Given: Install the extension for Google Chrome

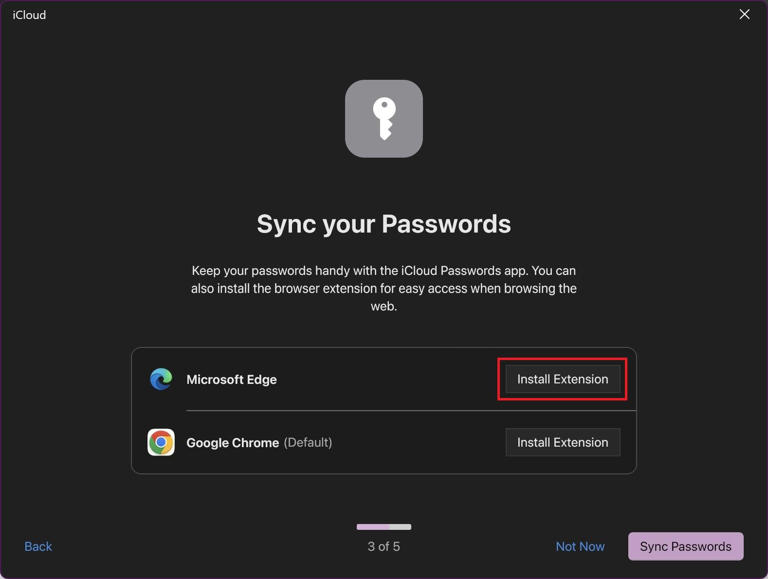Looking at the screenshot, I should (x=562, y=442).
